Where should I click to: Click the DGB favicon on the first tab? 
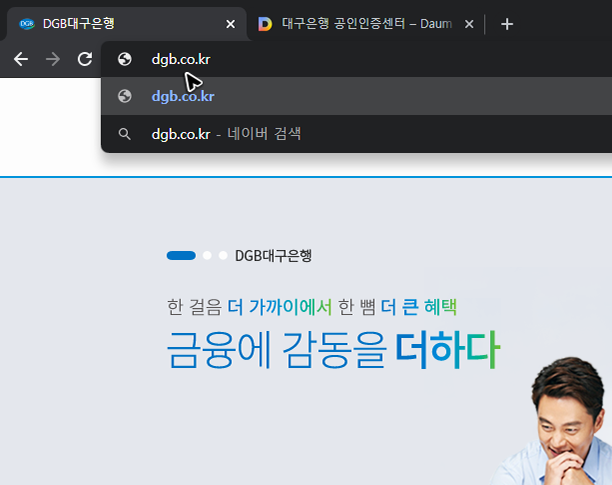27,24
